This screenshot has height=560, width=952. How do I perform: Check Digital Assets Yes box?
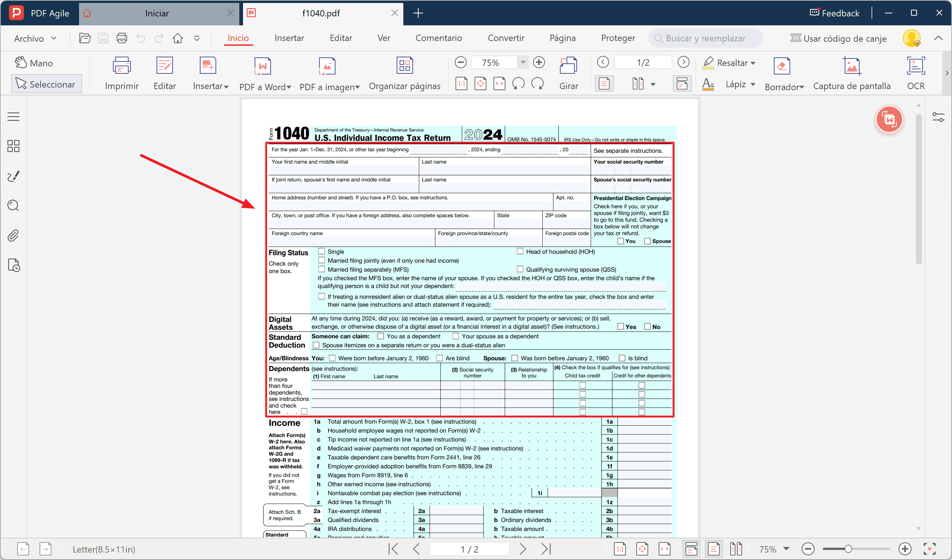620,326
